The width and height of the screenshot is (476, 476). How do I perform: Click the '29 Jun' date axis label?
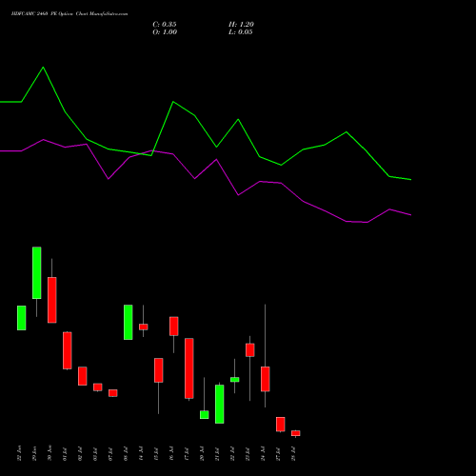(34, 453)
